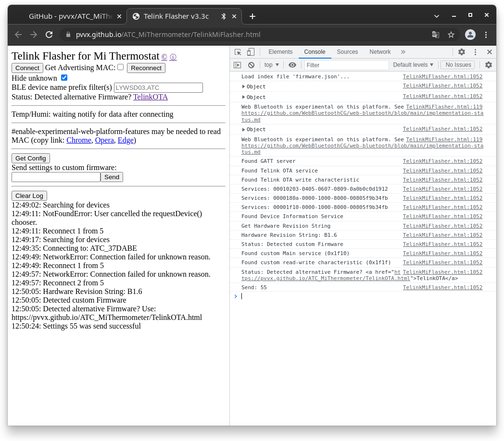The height and width of the screenshot is (441, 504).
Task: Open source link for 'Hardware Revision String: B1.6'
Action: coord(442,235)
